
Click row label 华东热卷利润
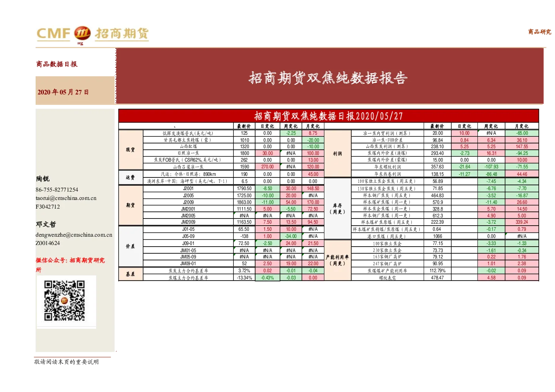point(387,174)
